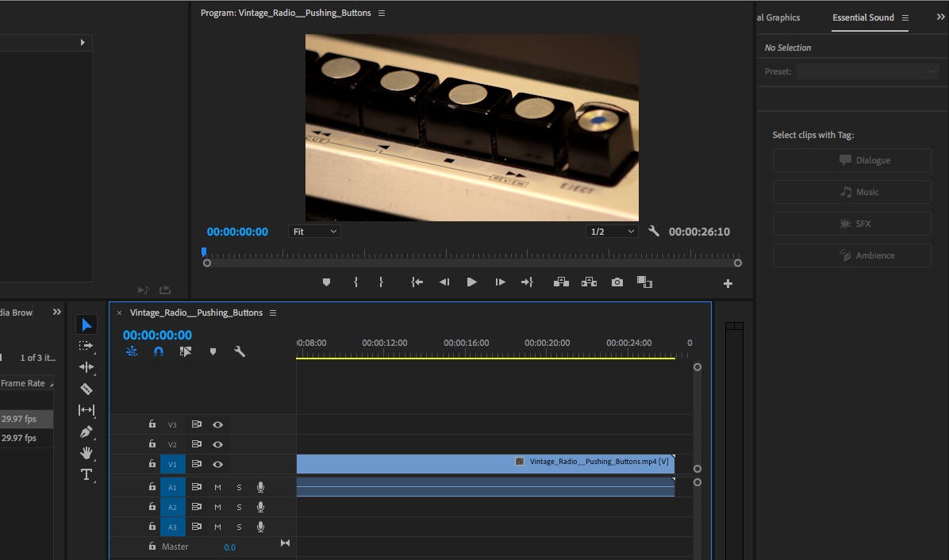949x560 pixels.
Task: Click Go to Out point
Action: coord(527,282)
